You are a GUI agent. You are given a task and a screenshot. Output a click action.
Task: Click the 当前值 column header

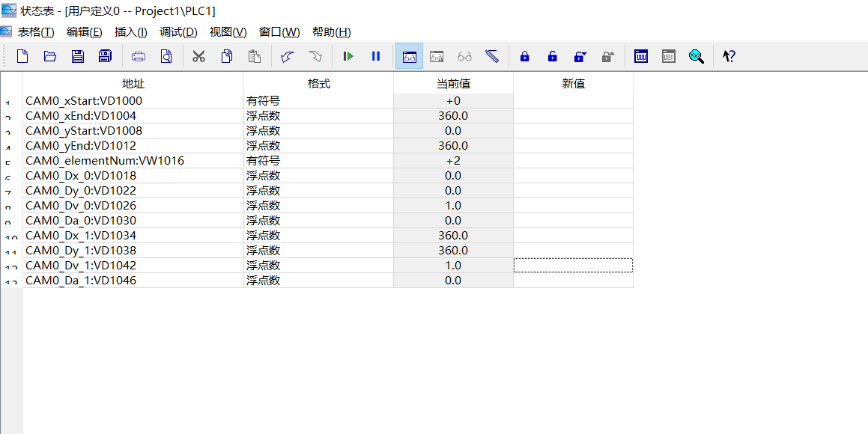click(453, 84)
